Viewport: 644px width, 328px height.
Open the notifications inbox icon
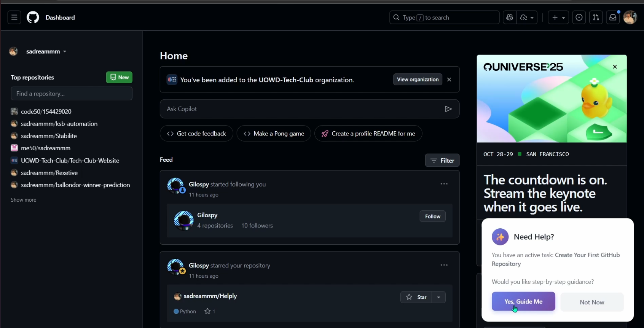pos(613,18)
